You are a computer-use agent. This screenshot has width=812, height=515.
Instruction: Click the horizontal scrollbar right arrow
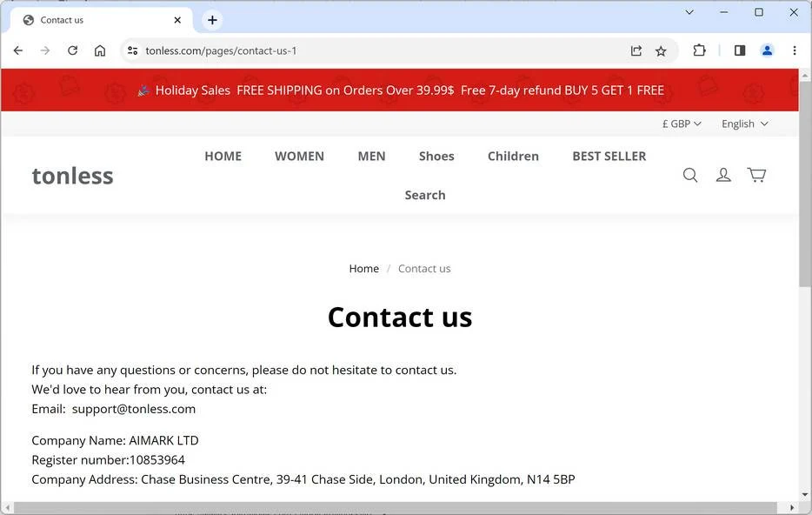point(792,507)
